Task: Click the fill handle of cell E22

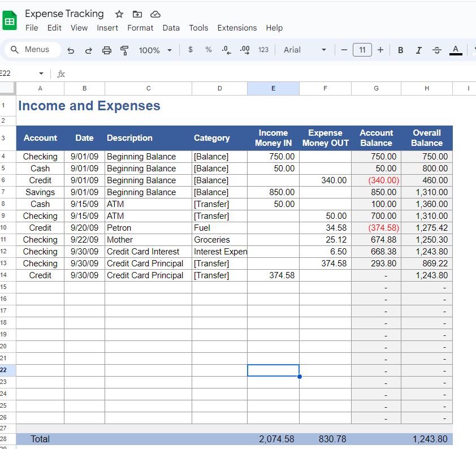Action: 299,377
